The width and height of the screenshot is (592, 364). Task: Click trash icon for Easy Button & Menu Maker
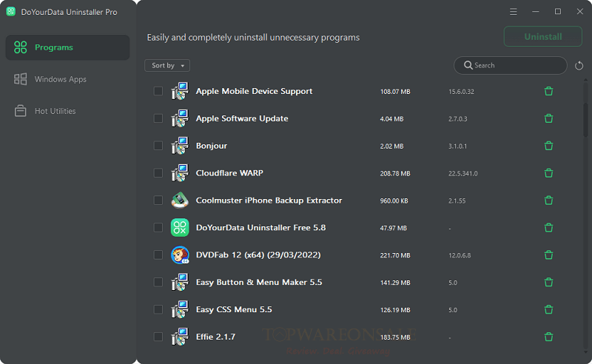coord(548,282)
